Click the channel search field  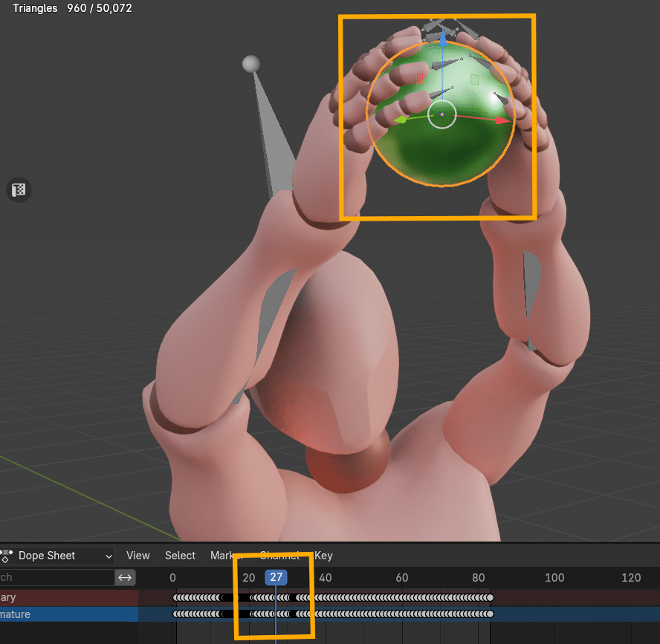pyautogui.click(x=52, y=577)
